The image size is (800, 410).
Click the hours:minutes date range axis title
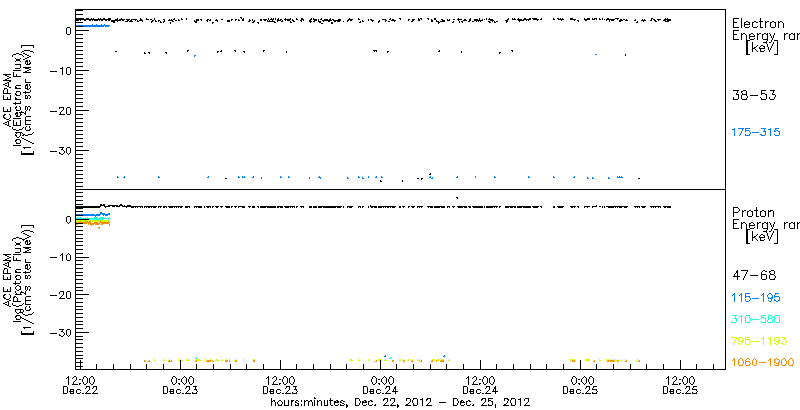pos(400,402)
